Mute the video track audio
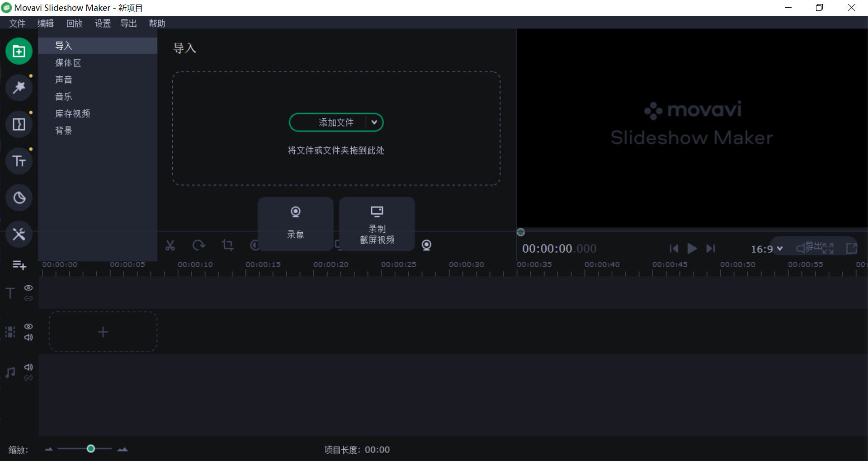This screenshot has width=868, height=461. tap(28, 337)
